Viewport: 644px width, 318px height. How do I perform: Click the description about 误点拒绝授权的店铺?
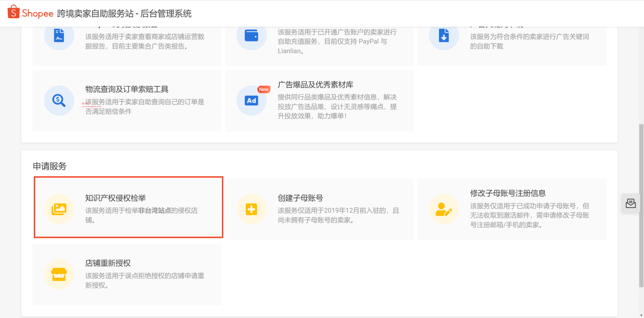tap(144, 281)
